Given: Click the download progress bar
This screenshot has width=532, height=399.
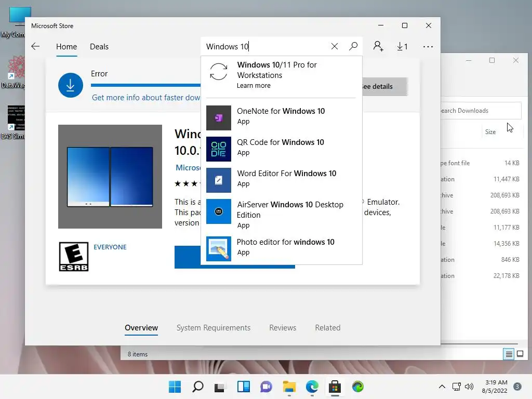Looking at the screenshot, I should pos(145,85).
